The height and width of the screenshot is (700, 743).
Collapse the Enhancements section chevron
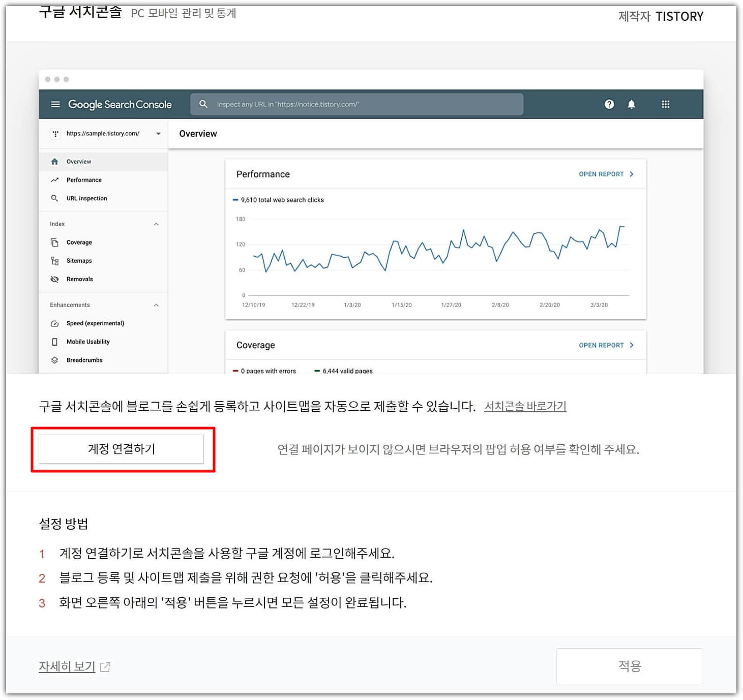click(x=156, y=305)
